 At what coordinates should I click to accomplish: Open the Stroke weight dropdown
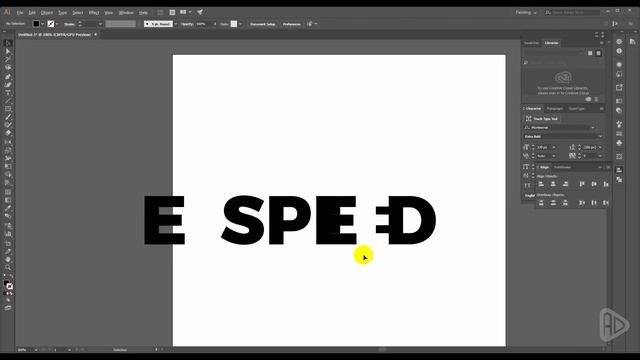pyautogui.click(x=100, y=24)
